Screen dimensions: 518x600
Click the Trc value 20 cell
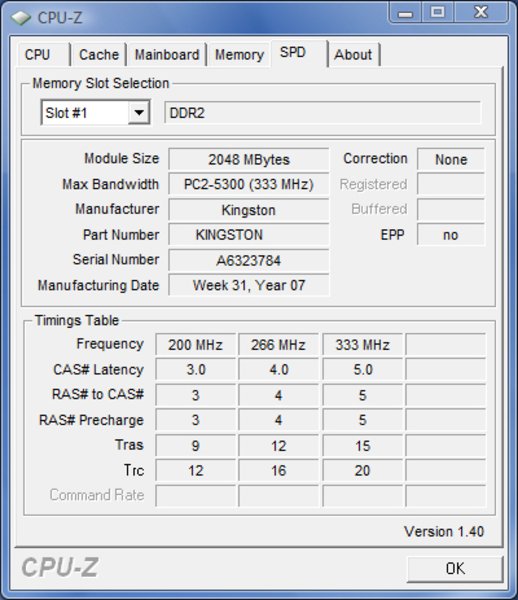tap(362, 471)
